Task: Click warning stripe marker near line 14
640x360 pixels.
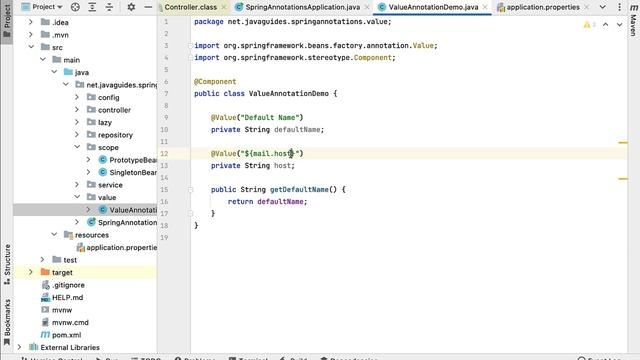Action: pyautogui.click(x=623, y=178)
